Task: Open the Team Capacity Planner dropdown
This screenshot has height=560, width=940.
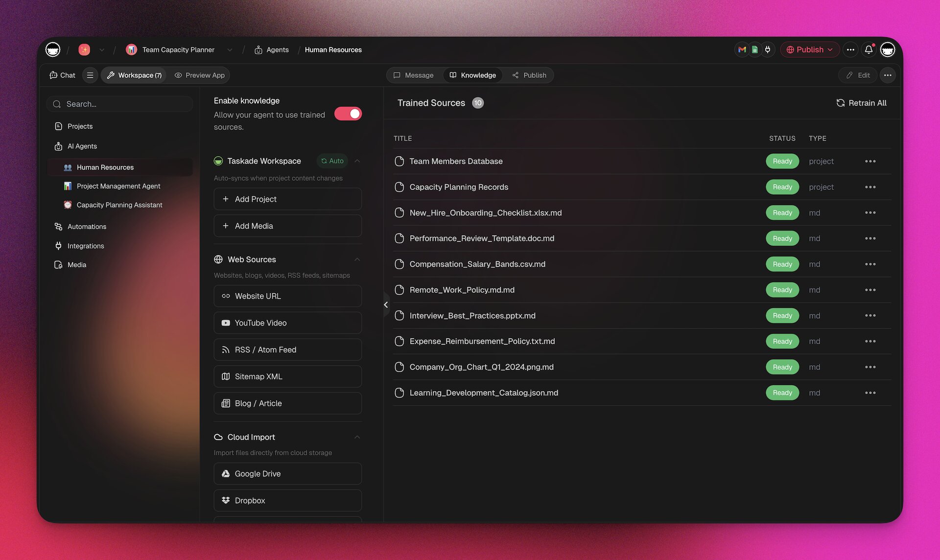Action: tap(230, 49)
